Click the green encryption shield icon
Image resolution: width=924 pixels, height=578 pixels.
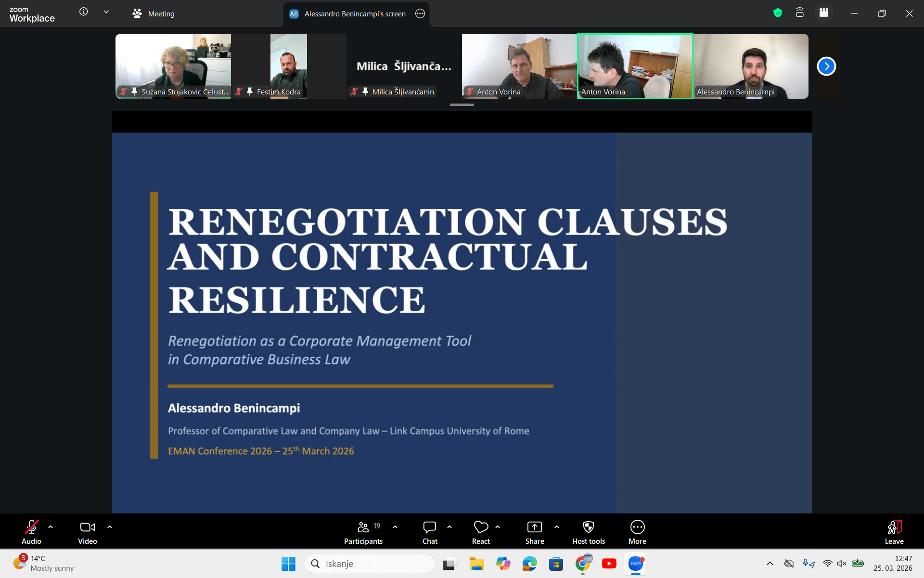click(x=778, y=13)
